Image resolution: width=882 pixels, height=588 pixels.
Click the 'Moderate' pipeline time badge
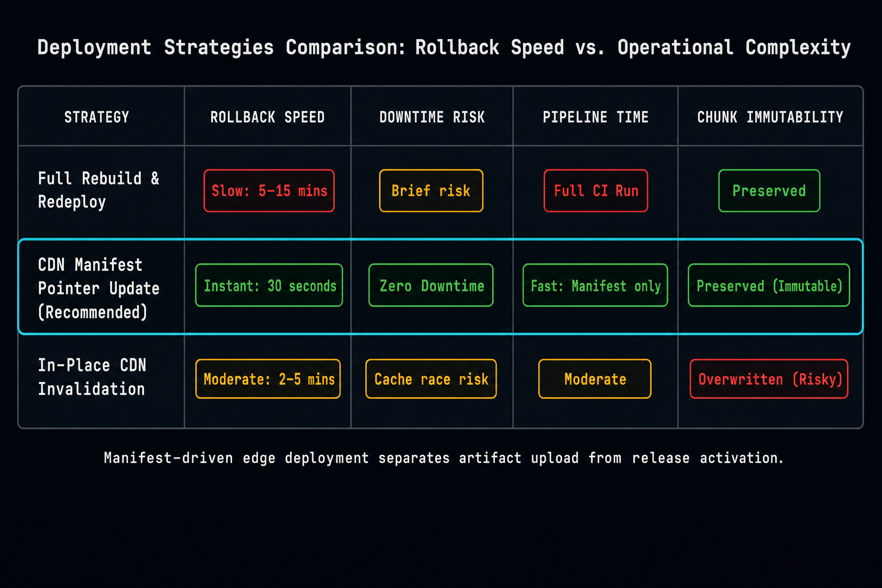595,379
